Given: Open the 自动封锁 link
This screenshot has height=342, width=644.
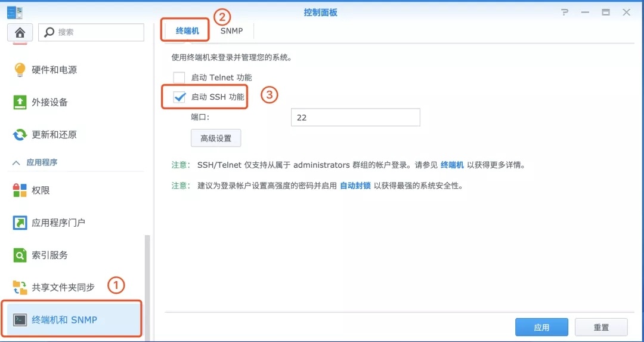Looking at the screenshot, I should [x=355, y=186].
